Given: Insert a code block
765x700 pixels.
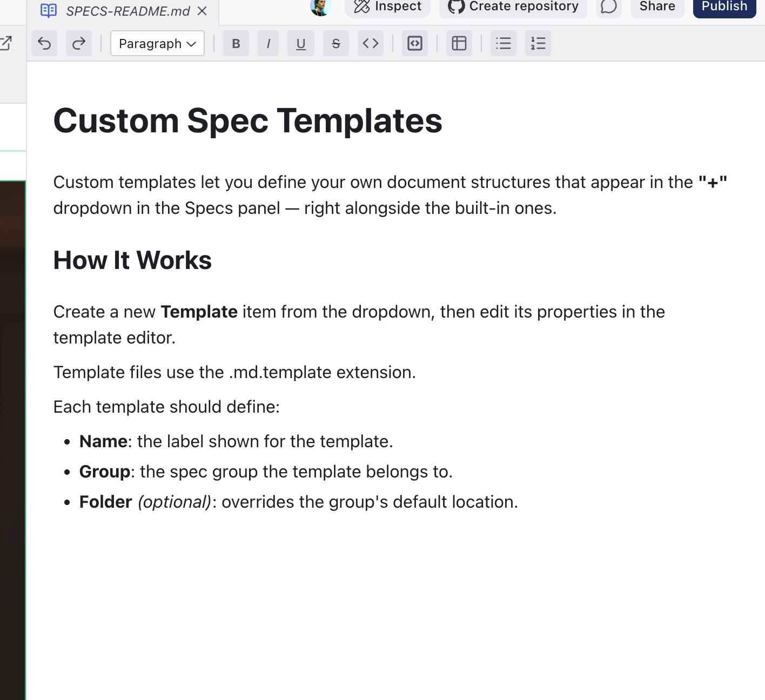Looking at the screenshot, I should click(x=415, y=43).
